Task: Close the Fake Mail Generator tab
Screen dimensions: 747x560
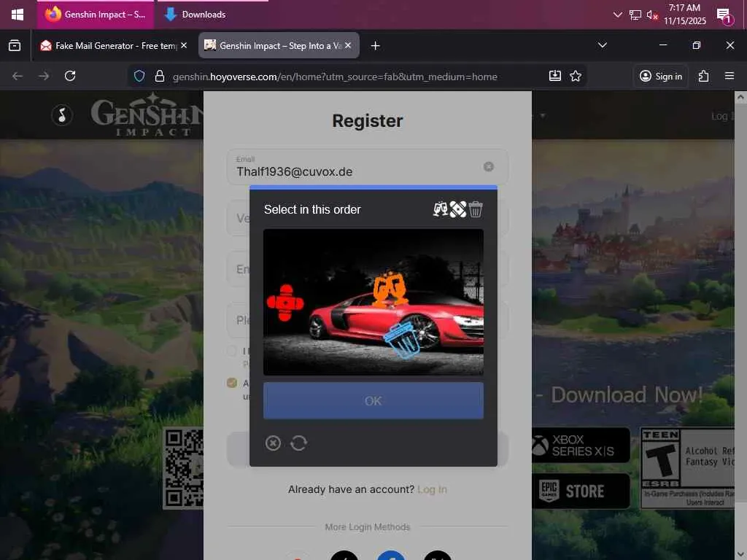Action: click(x=184, y=46)
